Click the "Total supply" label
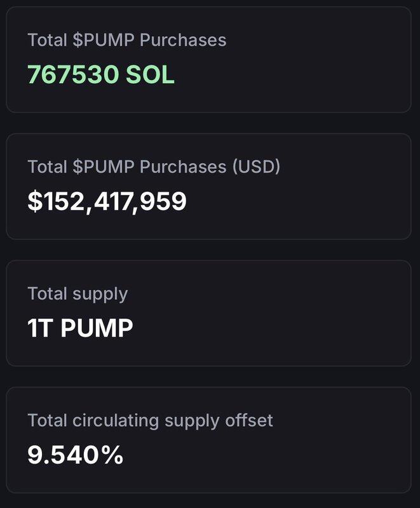The width and height of the screenshot is (420, 508). [78, 293]
